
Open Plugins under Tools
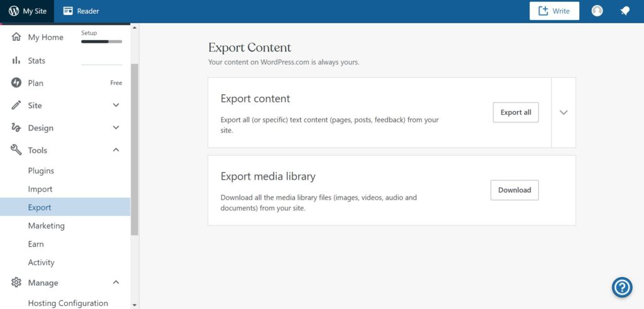coord(41,171)
